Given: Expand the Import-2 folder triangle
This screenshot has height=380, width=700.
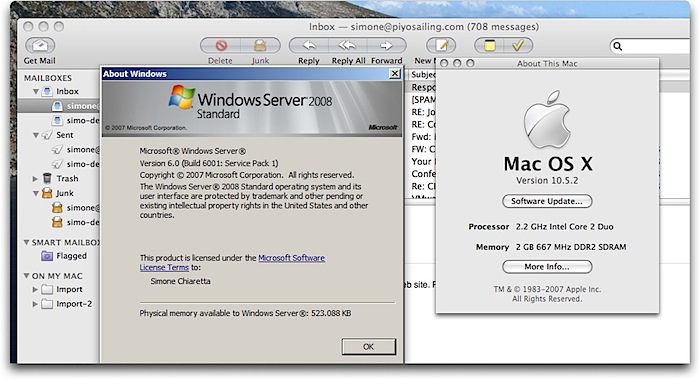Looking at the screenshot, I should click(35, 304).
